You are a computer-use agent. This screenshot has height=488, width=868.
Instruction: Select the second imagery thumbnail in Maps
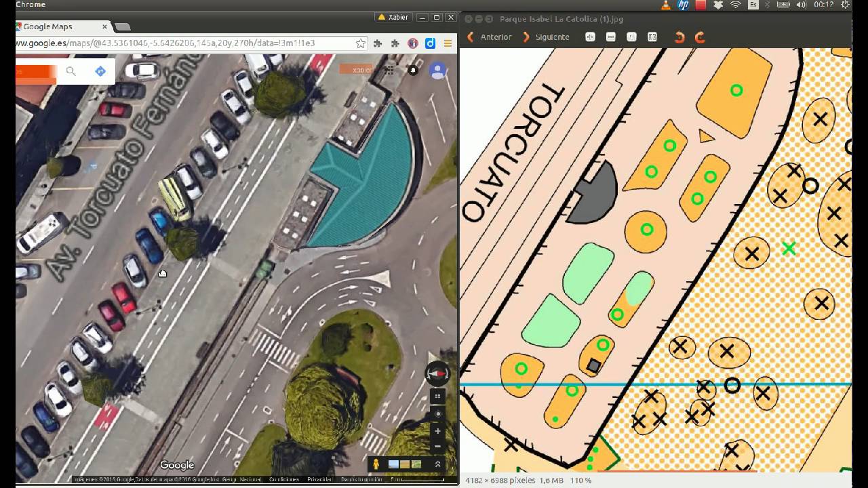point(405,464)
